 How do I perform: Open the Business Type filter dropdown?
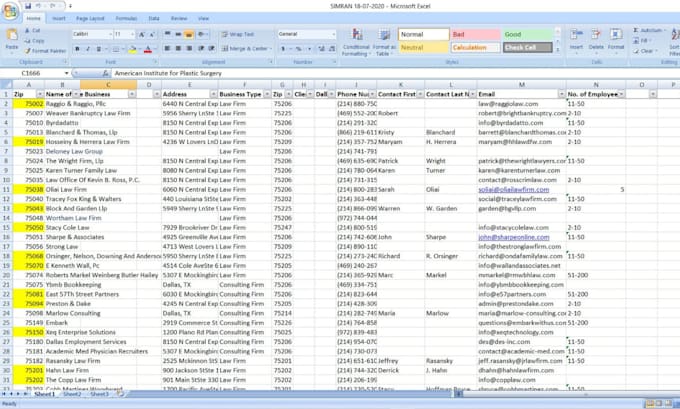(267, 94)
